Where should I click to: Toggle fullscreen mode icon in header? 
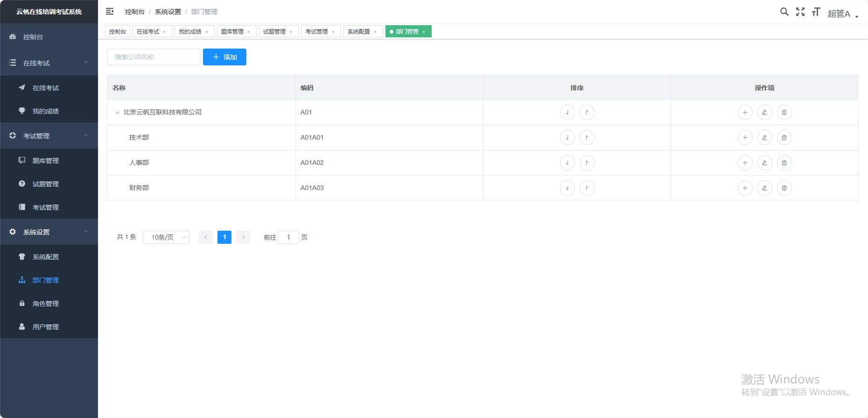coord(800,12)
